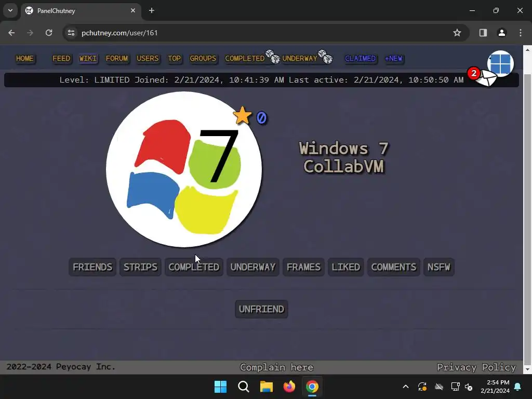Viewport: 532px width, 399px height.
Task: Open the WIKI page
Action: [x=88, y=58]
